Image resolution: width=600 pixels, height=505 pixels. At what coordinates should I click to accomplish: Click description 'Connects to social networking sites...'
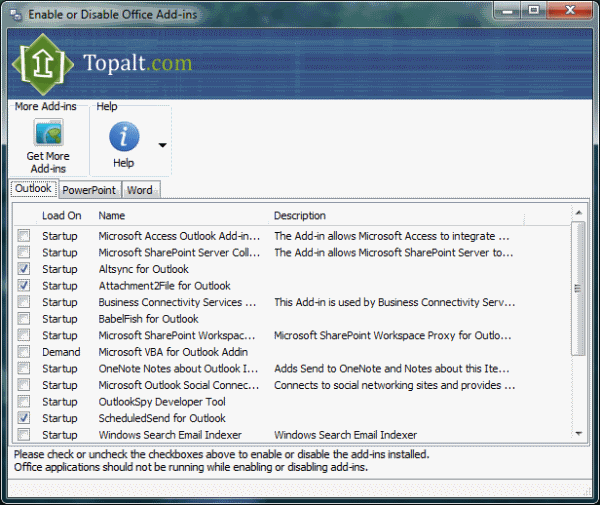click(x=395, y=385)
